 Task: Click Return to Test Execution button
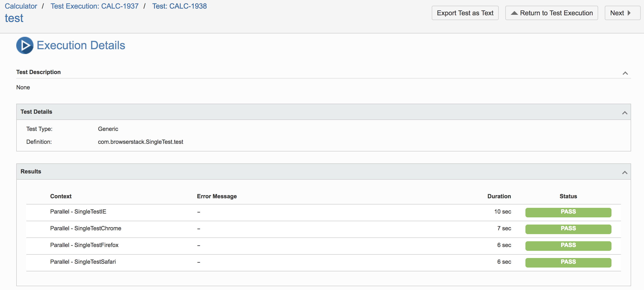pos(551,13)
